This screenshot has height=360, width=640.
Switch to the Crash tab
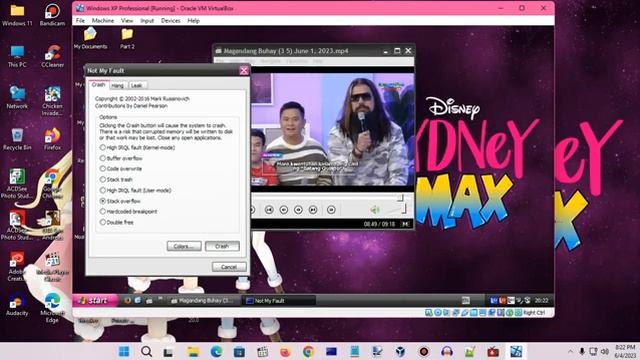pos(98,84)
